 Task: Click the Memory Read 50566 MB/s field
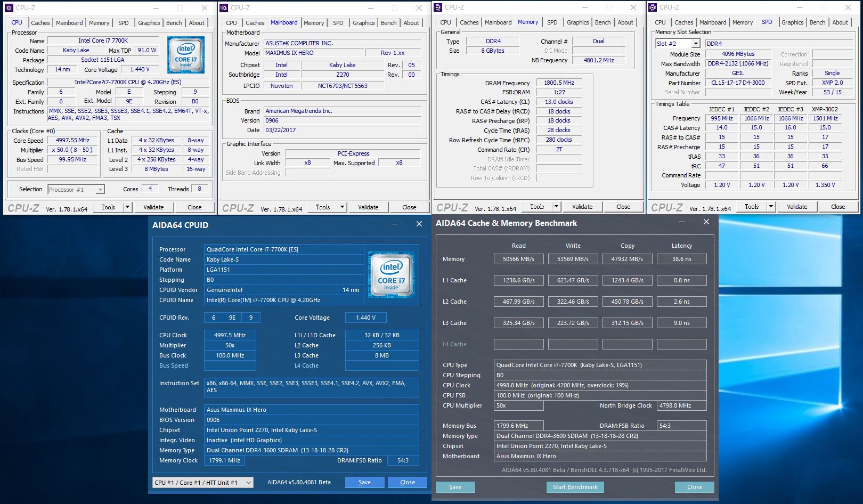(518, 259)
